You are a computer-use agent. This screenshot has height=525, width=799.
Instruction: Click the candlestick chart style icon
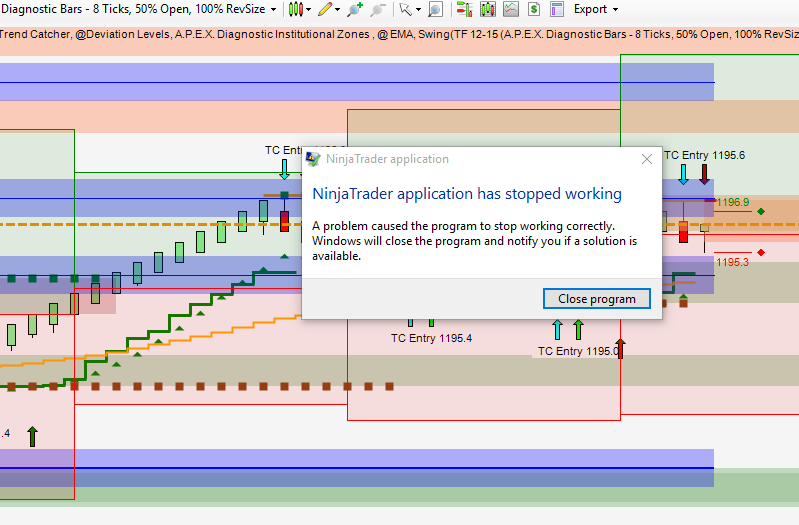tap(296, 9)
